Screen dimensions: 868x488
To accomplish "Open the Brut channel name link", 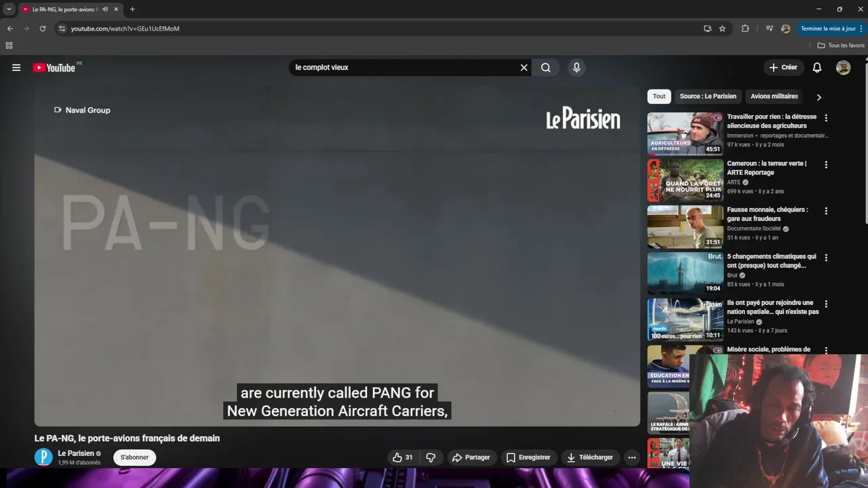I will (732, 275).
